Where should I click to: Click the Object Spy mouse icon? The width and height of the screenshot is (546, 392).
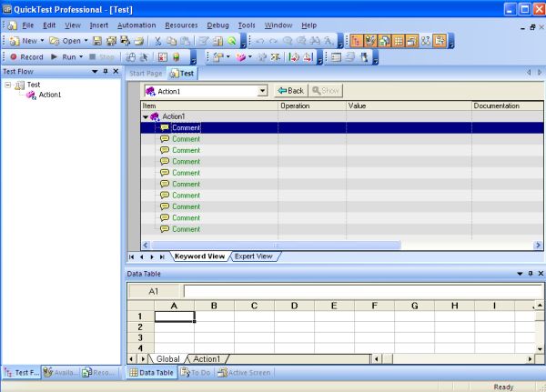130,56
